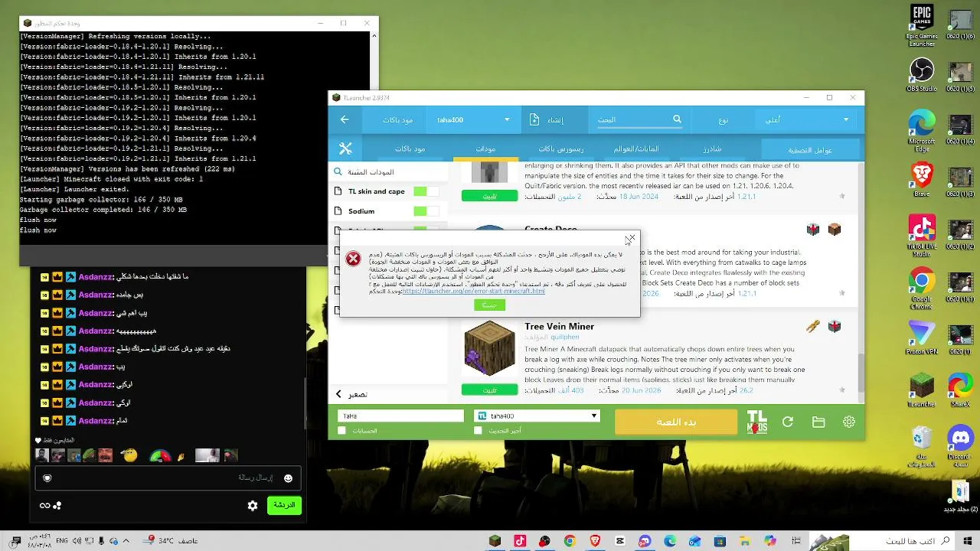This screenshot has width=980, height=551.
Task: Open the tlauncher.org error-start-minecraft link
Action: click(x=473, y=292)
